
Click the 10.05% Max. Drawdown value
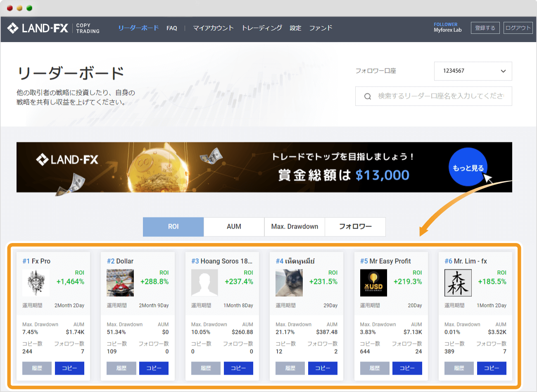coord(201,332)
